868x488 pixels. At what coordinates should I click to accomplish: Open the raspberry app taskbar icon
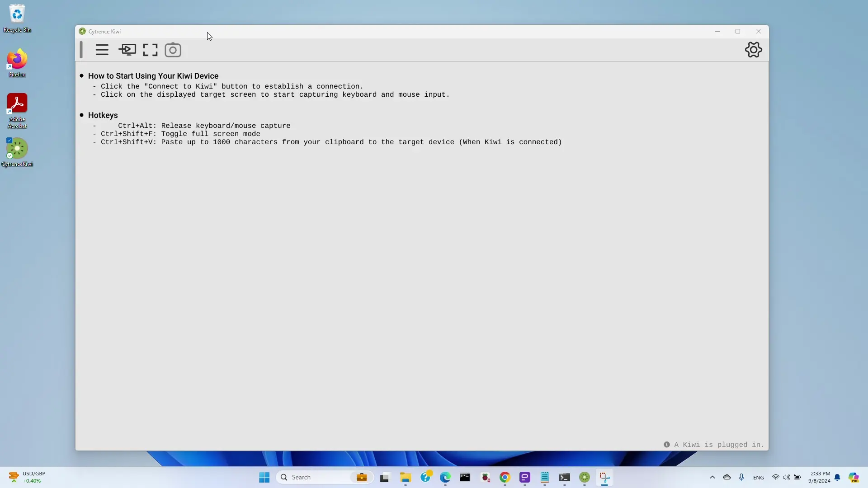[485, 477]
